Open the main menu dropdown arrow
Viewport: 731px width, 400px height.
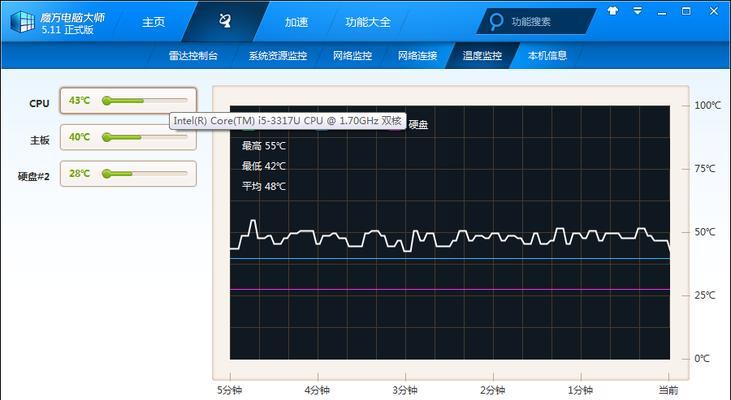[637, 11]
